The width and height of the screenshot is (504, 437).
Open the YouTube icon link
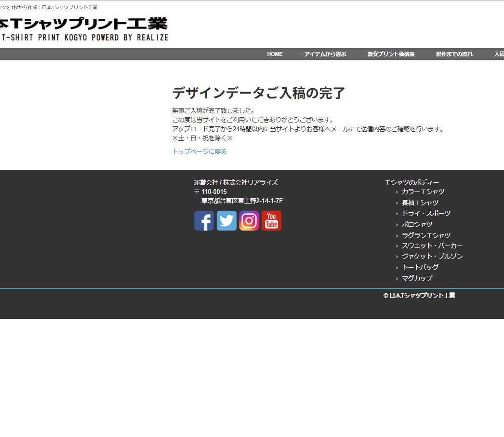click(271, 221)
